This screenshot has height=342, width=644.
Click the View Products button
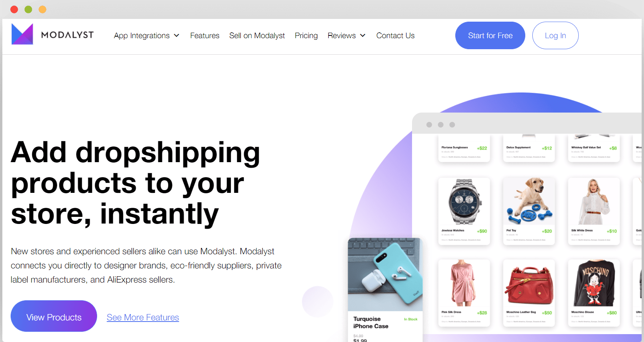tap(54, 316)
